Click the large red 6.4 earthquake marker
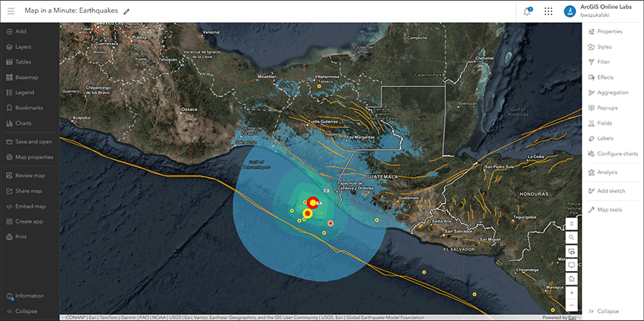 313,202
